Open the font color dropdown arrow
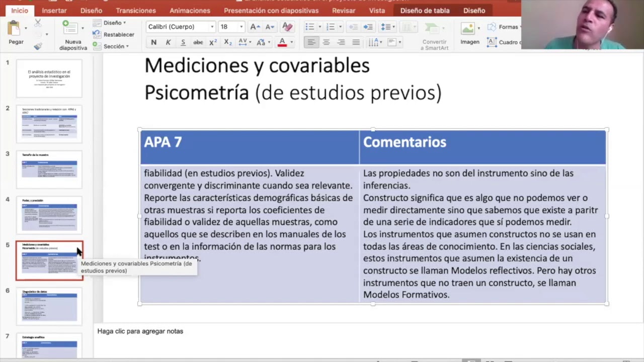644x362 pixels. pos(291,42)
